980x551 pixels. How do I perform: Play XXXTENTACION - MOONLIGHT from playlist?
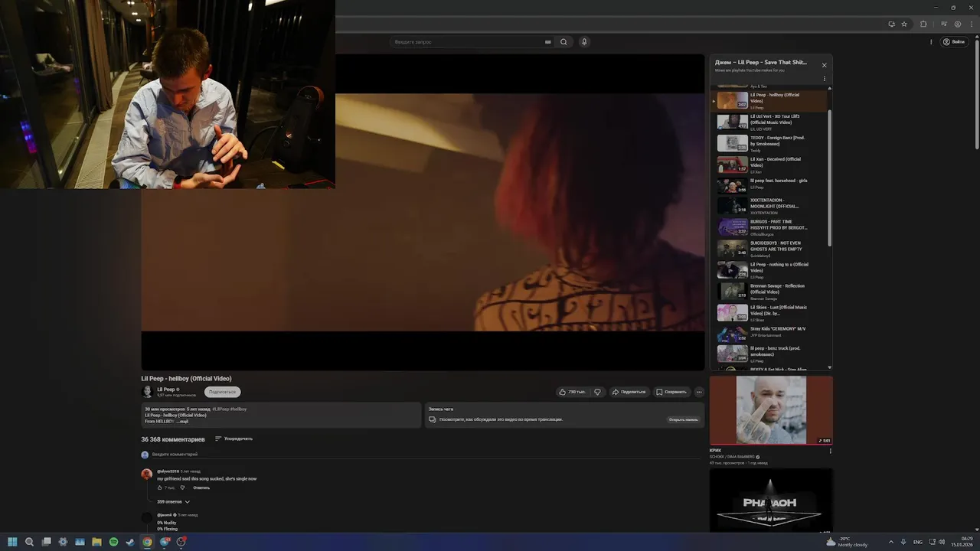(769, 206)
